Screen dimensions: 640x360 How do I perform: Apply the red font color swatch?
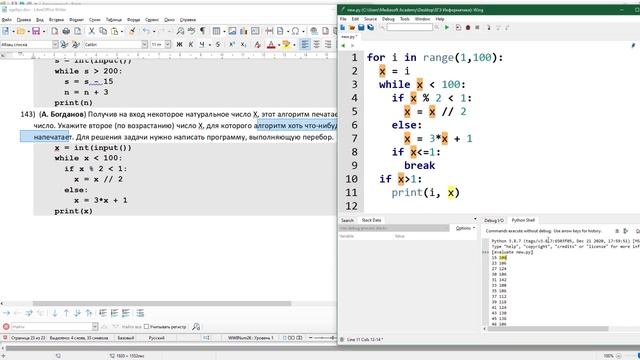(x=271, y=44)
